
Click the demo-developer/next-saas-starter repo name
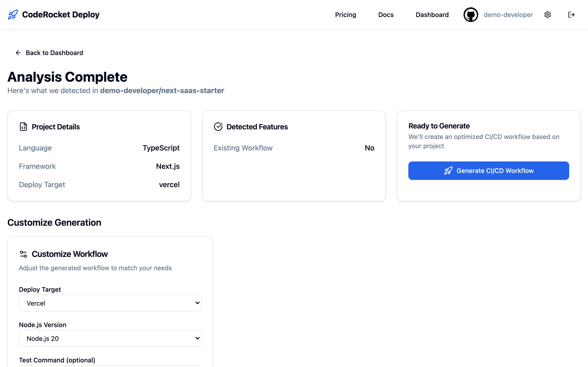[x=162, y=91]
